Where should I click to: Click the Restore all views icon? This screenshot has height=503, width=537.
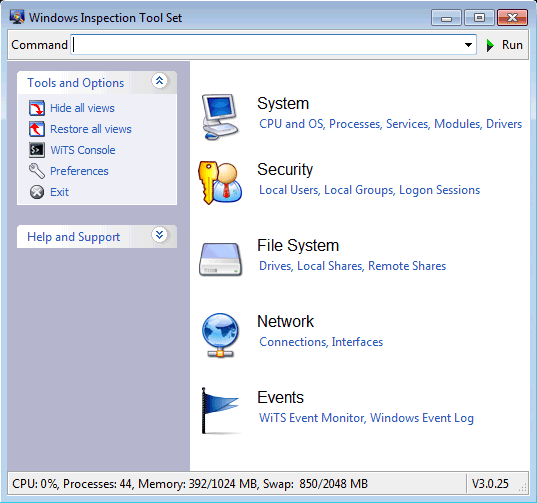(x=37, y=129)
